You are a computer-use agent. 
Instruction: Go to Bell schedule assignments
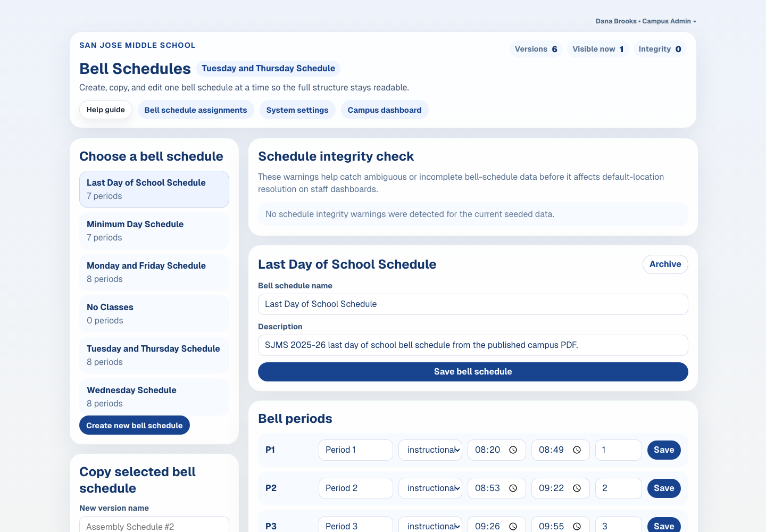click(x=196, y=110)
